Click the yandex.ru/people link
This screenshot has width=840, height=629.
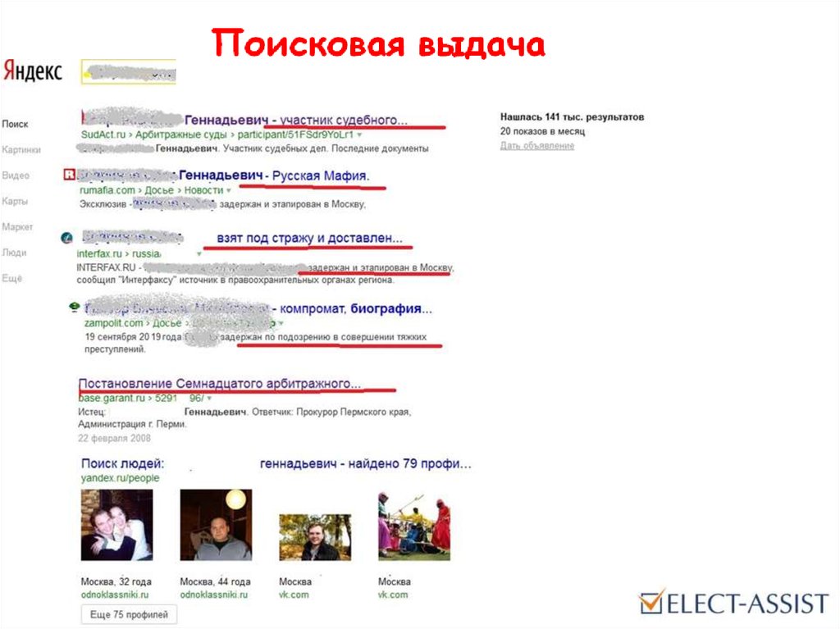[x=120, y=478]
